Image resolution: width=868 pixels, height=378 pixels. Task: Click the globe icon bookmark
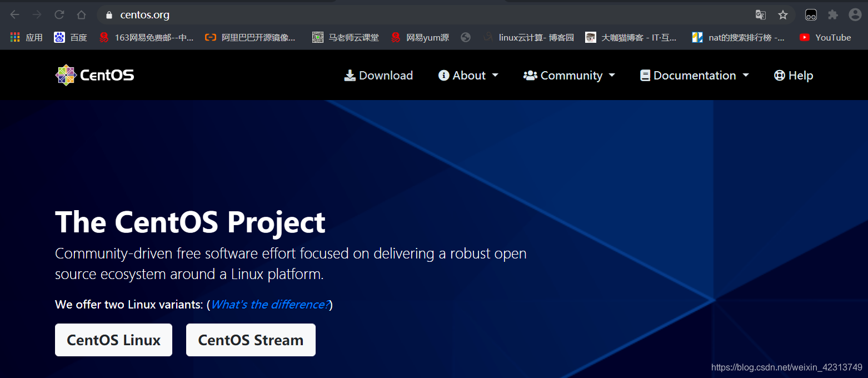466,37
